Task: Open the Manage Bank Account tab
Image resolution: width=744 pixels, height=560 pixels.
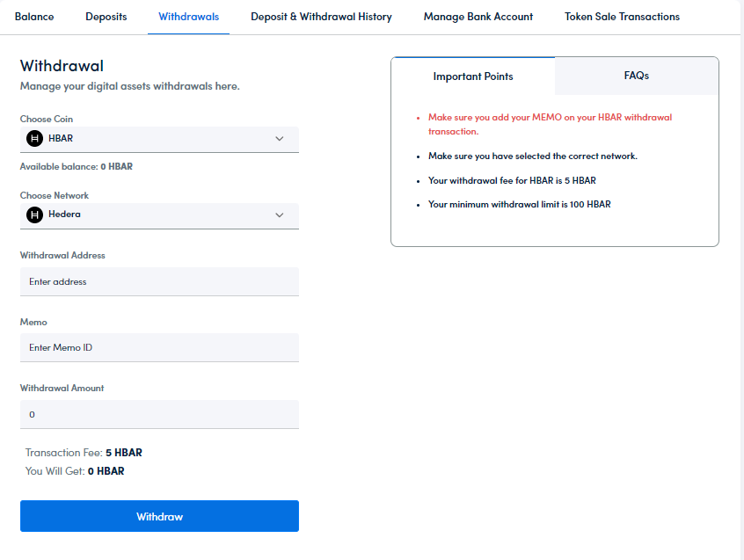Action: click(x=478, y=17)
